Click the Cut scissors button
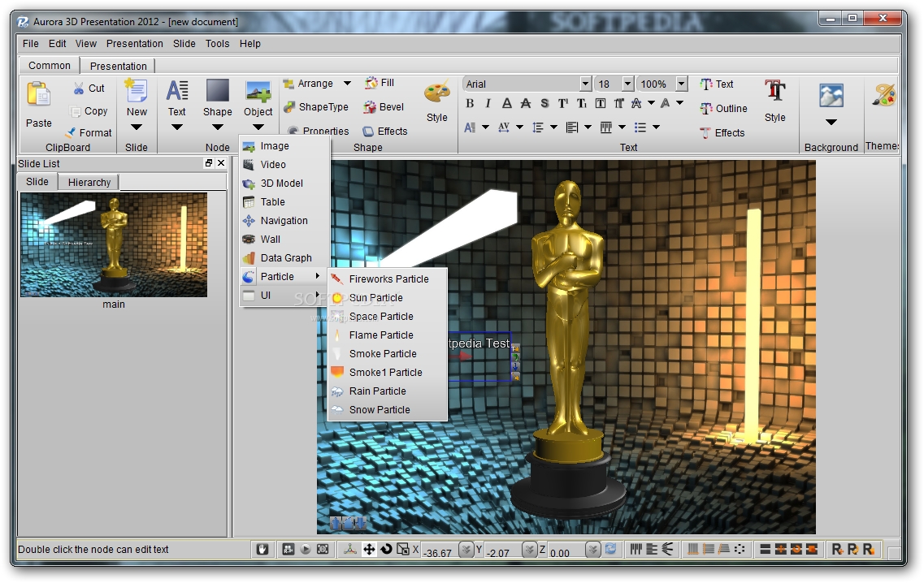 click(x=89, y=89)
